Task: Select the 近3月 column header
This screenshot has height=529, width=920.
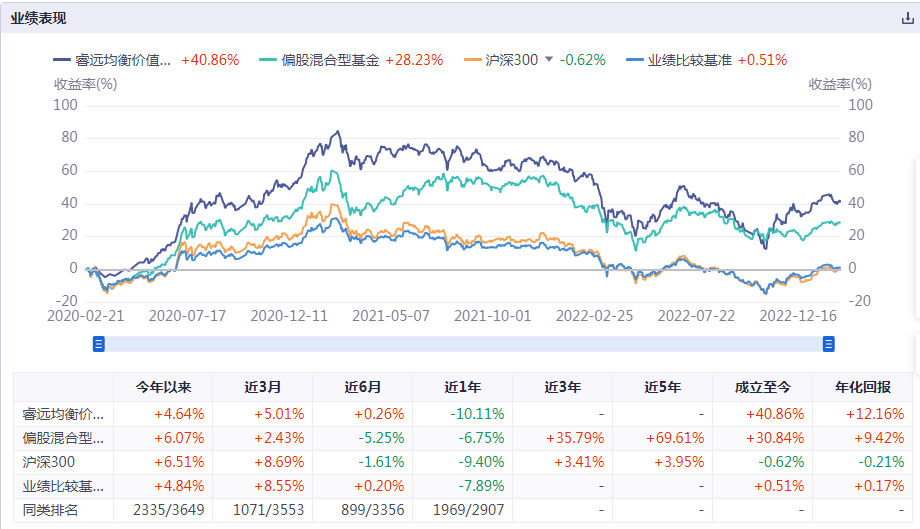Action: [x=262, y=387]
